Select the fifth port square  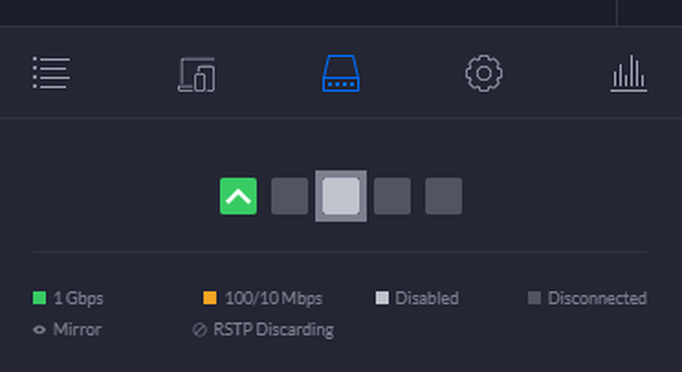click(x=444, y=196)
